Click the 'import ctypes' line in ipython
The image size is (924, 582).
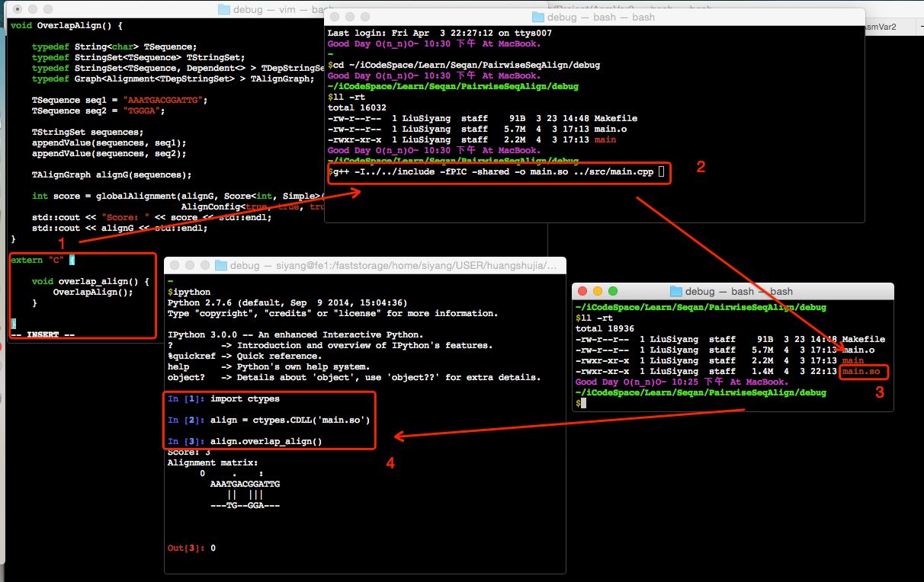245,399
